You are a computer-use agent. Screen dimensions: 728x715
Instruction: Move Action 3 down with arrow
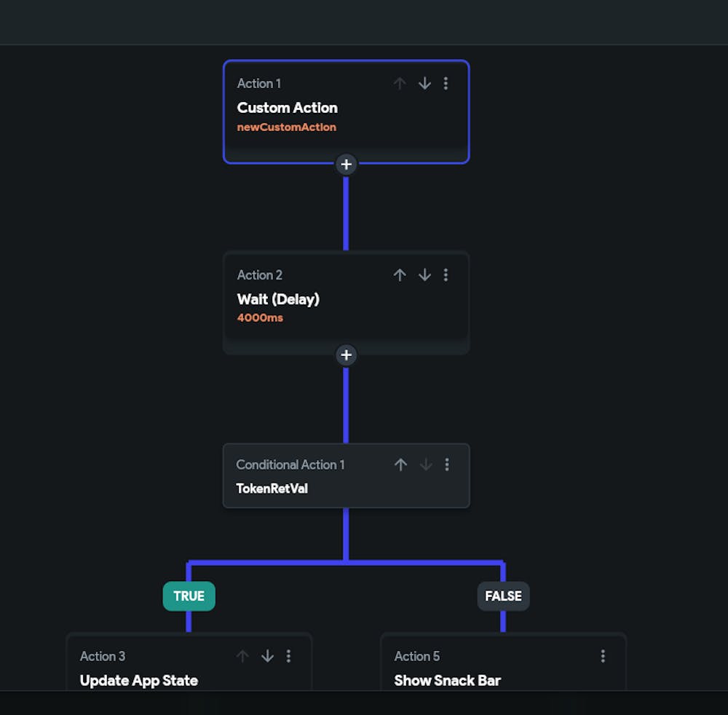click(267, 656)
